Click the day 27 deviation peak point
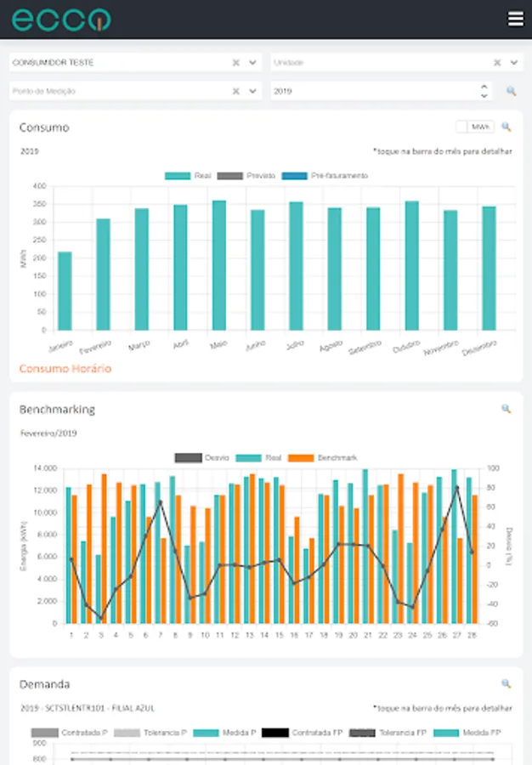This screenshot has height=765, width=532. pos(457,488)
